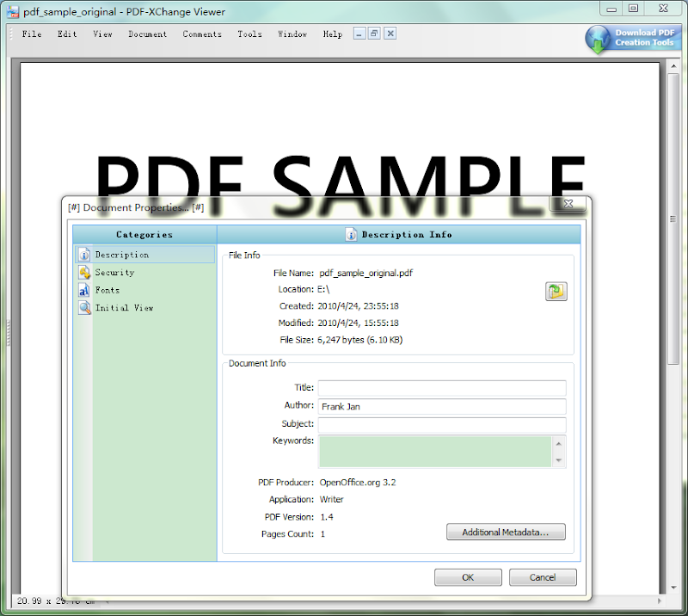Select the Description category icon
The height and width of the screenshot is (616, 688).
[84, 255]
